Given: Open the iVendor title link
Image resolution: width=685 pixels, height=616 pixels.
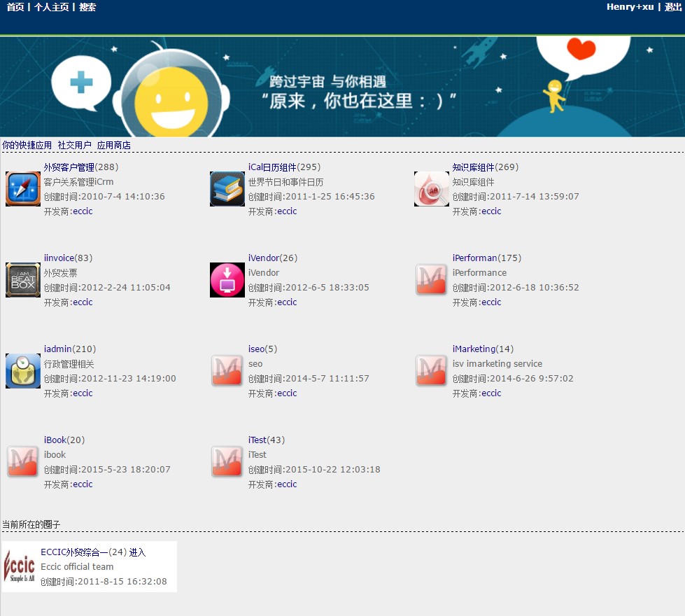Looking at the screenshot, I should click(x=263, y=258).
